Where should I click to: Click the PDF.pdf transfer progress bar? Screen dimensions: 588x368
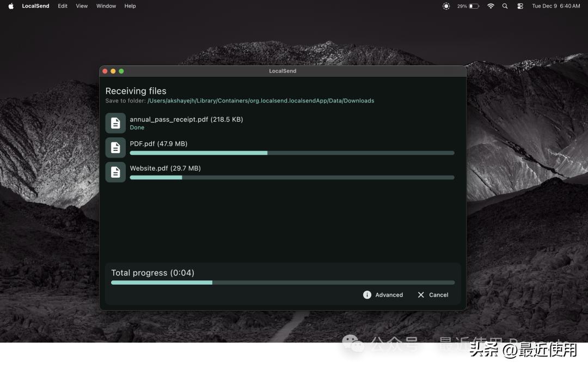point(292,153)
